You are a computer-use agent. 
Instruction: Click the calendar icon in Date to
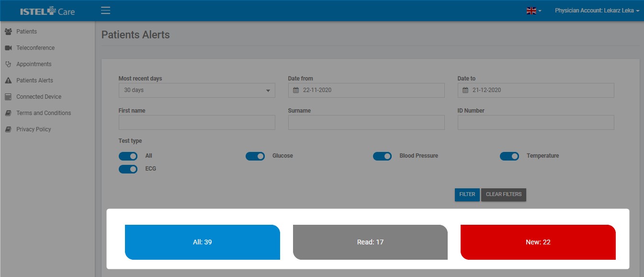click(465, 90)
